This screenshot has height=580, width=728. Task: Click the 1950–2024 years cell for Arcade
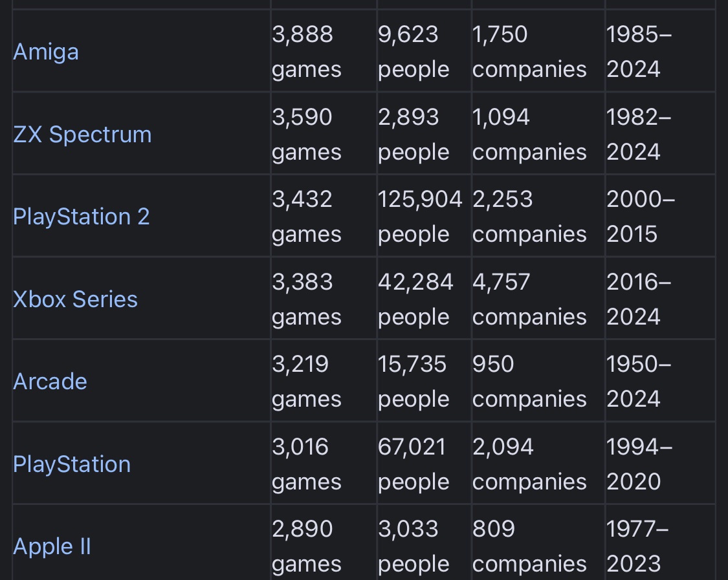(x=660, y=381)
